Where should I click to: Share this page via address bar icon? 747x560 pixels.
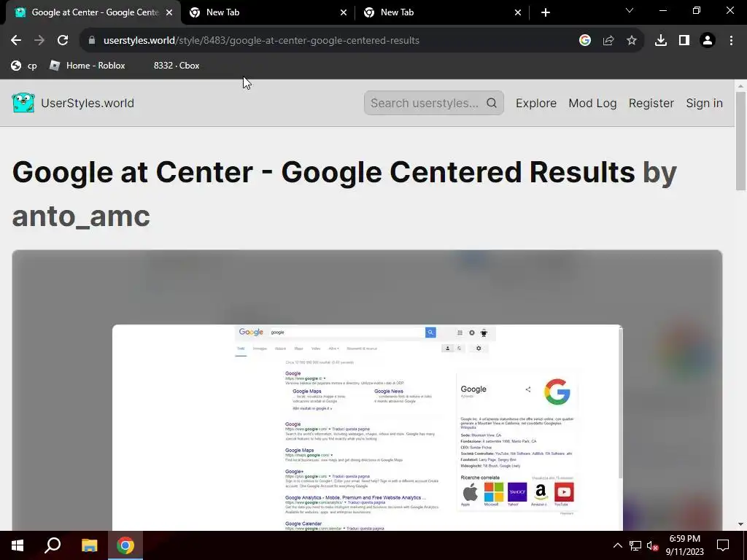pos(608,41)
